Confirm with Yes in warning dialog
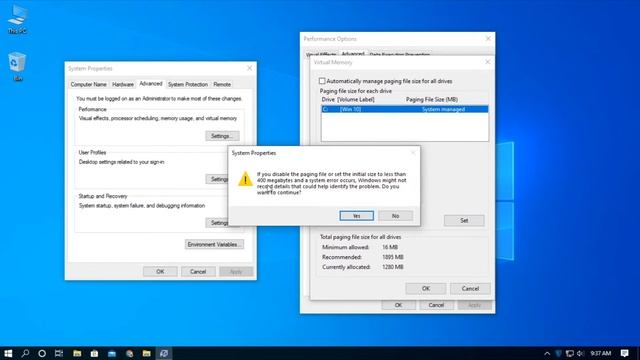 356,216
